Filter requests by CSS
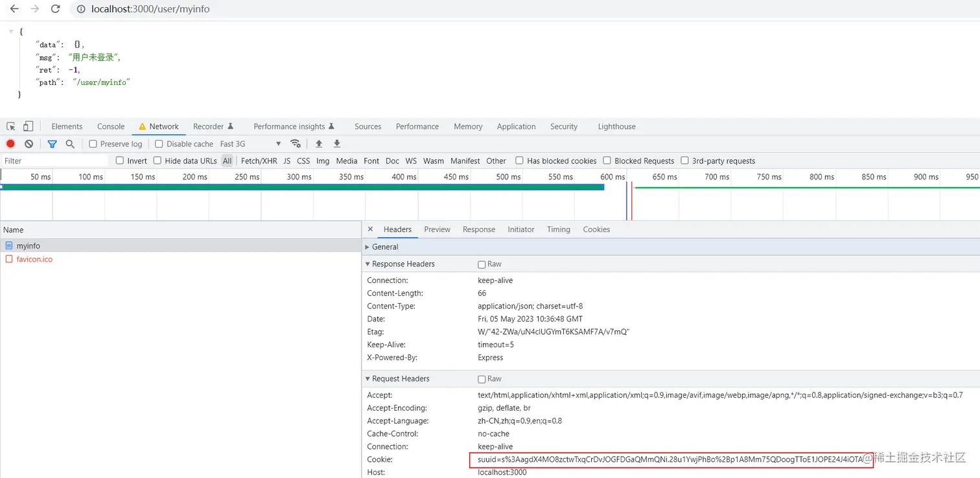 (x=303, y=161)
